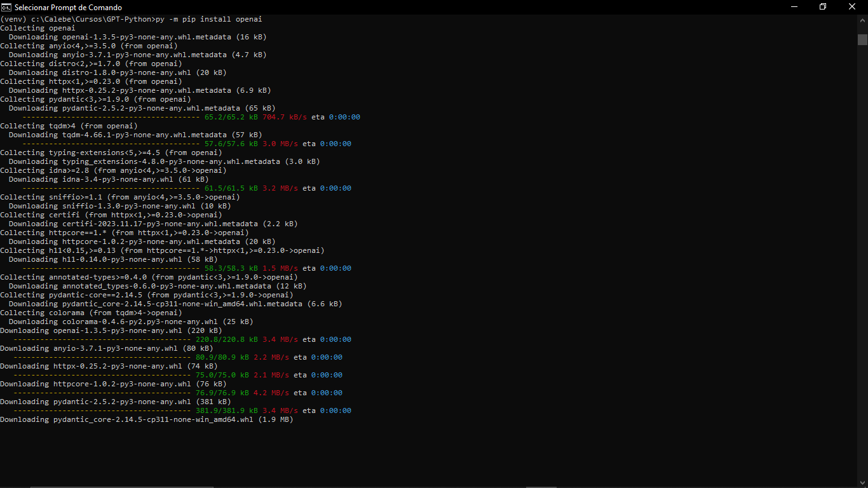Click the 'Downloading annotated_types-0.6.0' metadata line
Image resolution: width=868 pixels, height=488 pixels.
158,286
